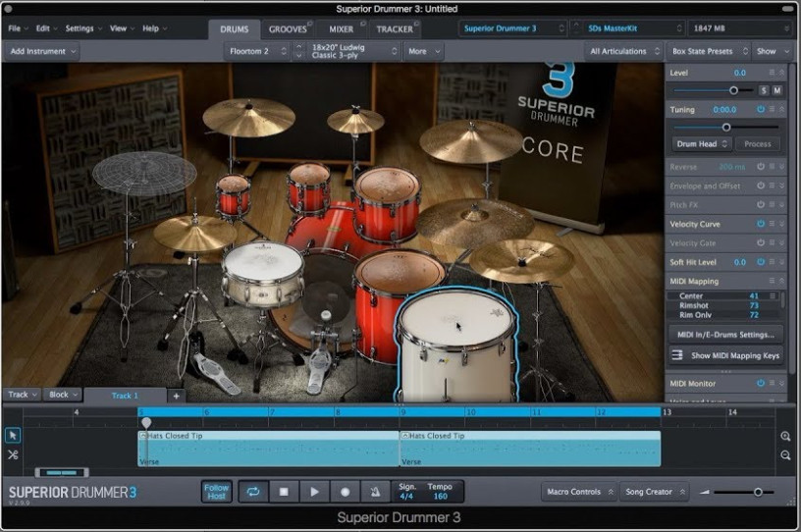
Task: Select the arrow pointer tool in the track editor
Action: [13, 436]
